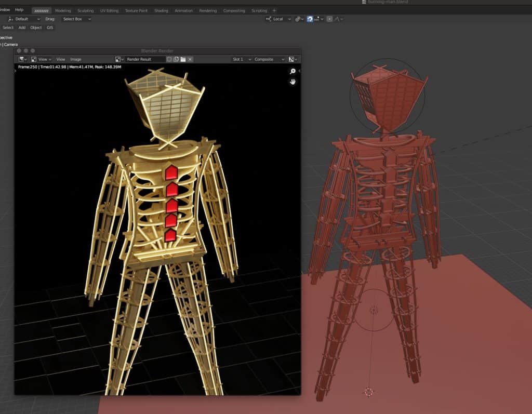Open the Slot 1 dropdown
532x414 pixels.
242,59
